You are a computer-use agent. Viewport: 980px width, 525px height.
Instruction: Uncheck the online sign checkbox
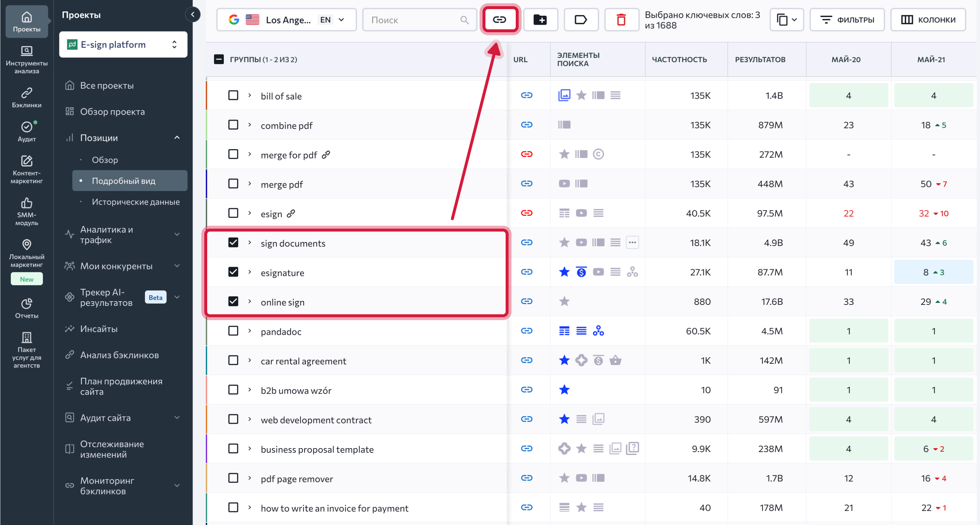pos(233,301)
